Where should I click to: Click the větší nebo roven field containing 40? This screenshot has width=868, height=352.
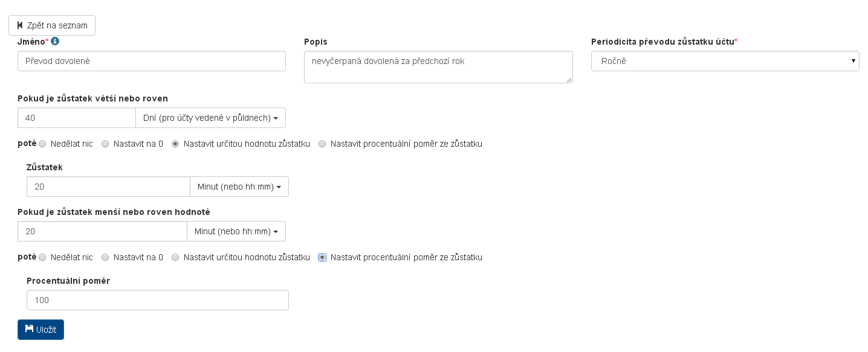coord(76,118)
